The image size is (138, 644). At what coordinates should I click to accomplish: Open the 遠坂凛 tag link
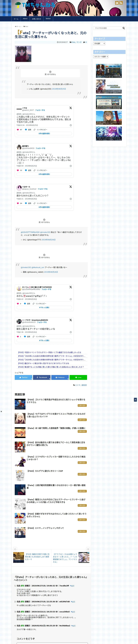click(x=84, y=385)
